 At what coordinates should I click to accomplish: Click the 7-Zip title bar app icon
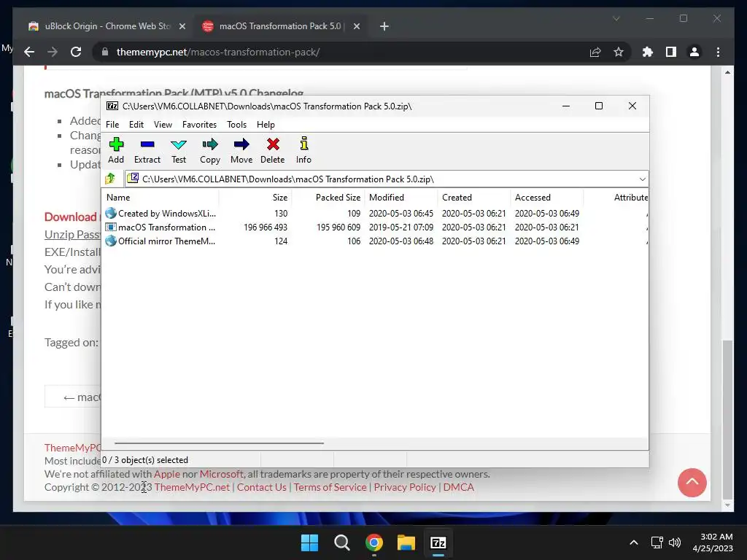pyautogui.click(x=112, y=106)
